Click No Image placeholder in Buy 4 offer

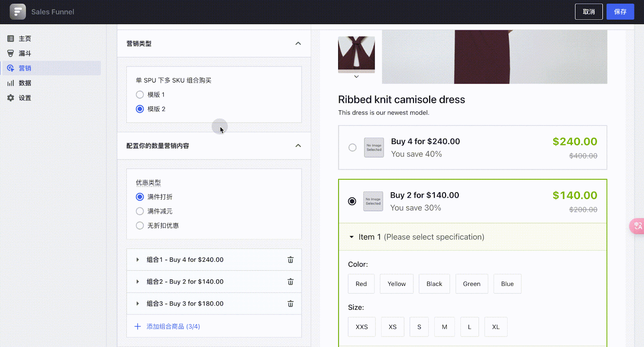coord(374,148)
